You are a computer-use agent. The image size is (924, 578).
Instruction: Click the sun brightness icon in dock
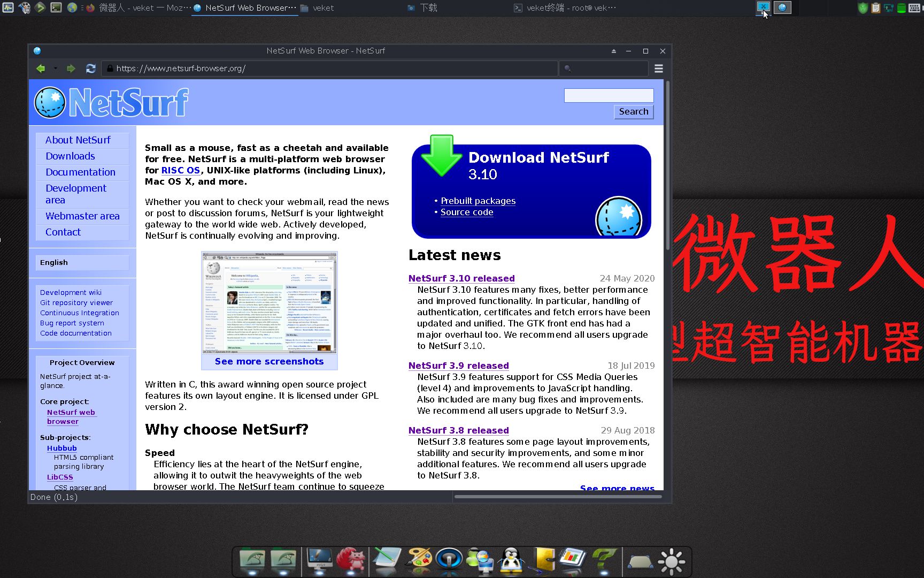pos(672,562)
